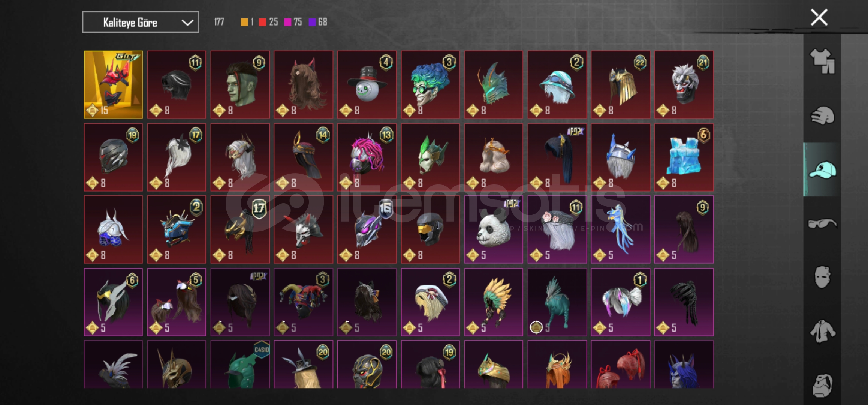The image size is (868, 405).
Task: Open the jacket category icon
Action: pyautogui.click(x=822, y=331)
